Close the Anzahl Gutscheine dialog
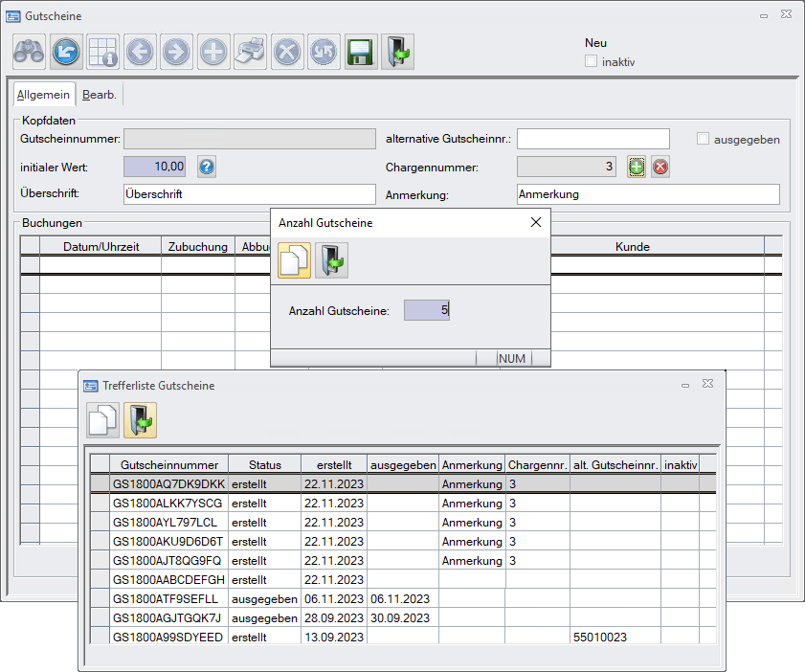Screen dimensions: 805x672 536,222
